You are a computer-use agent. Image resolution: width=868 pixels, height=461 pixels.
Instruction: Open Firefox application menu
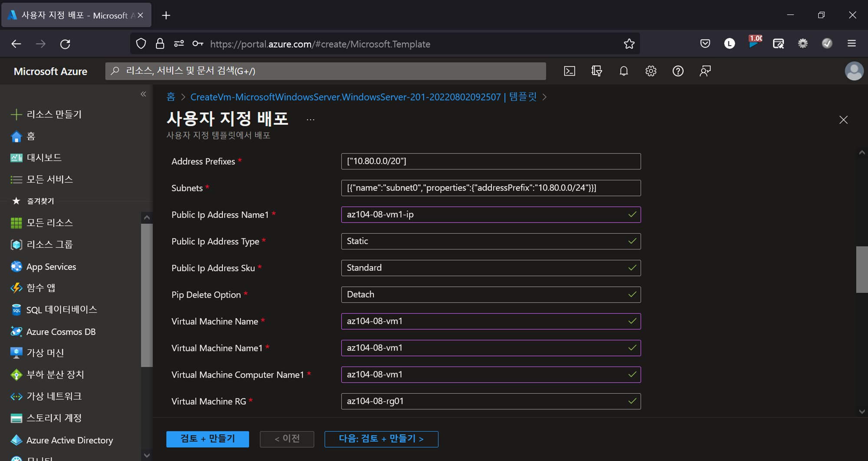(x=852, y=43)
